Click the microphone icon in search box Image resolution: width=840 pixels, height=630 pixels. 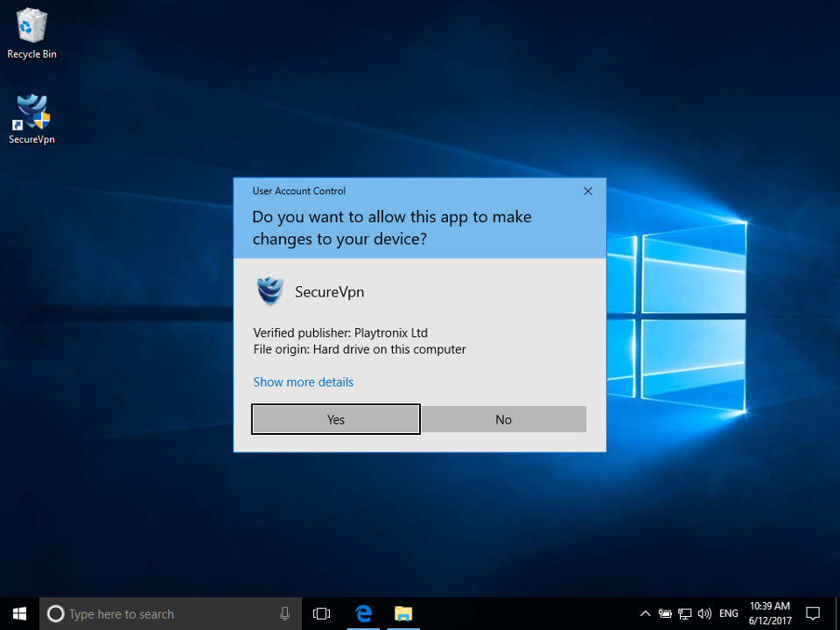coord(285,614)
